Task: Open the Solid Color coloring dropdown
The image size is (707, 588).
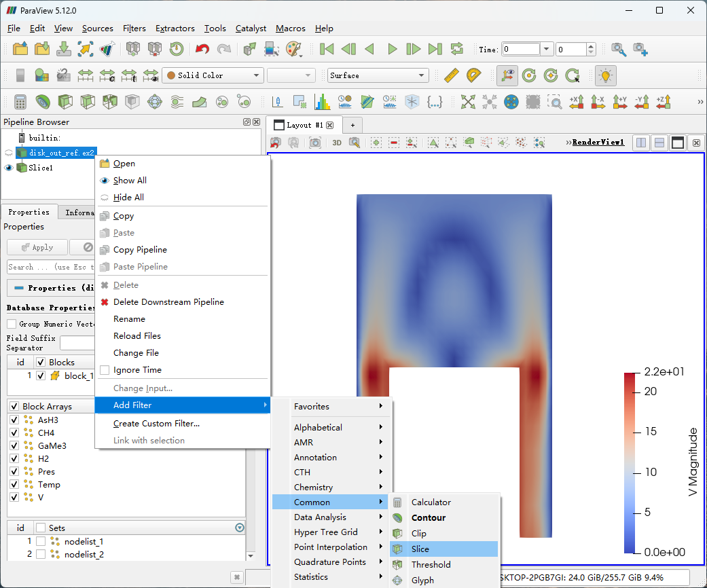Action: 213,75
